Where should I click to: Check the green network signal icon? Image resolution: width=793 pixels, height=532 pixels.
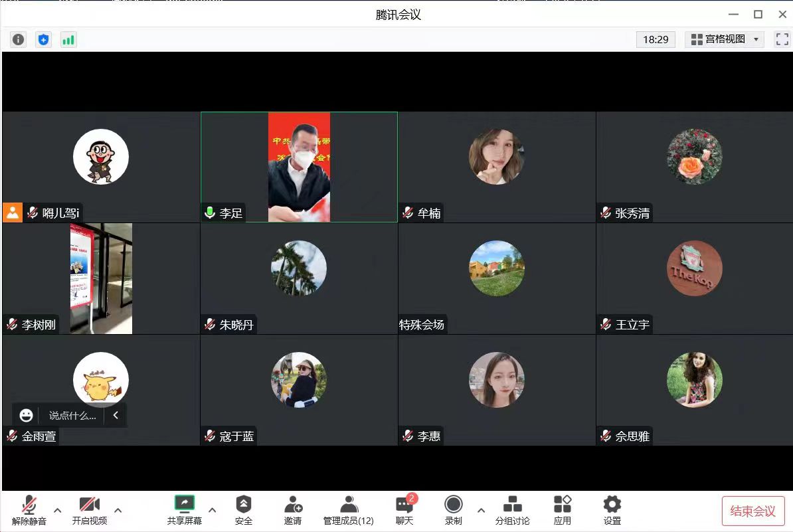68,40
